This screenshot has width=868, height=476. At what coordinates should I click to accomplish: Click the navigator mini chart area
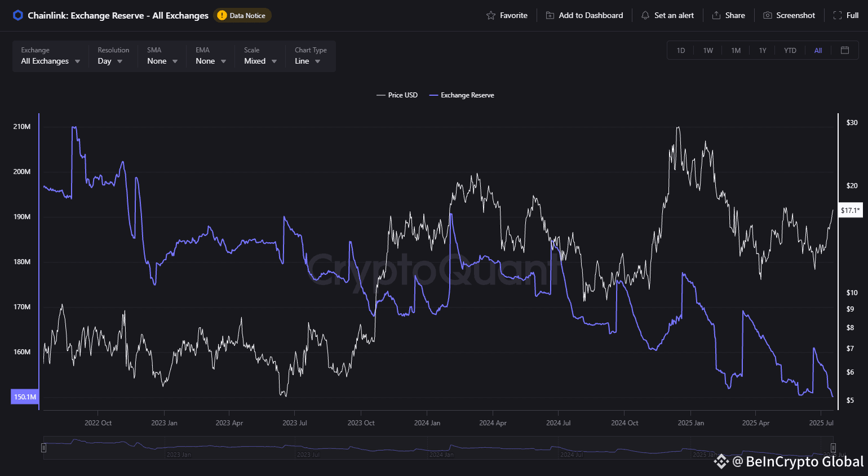[438, 448]
